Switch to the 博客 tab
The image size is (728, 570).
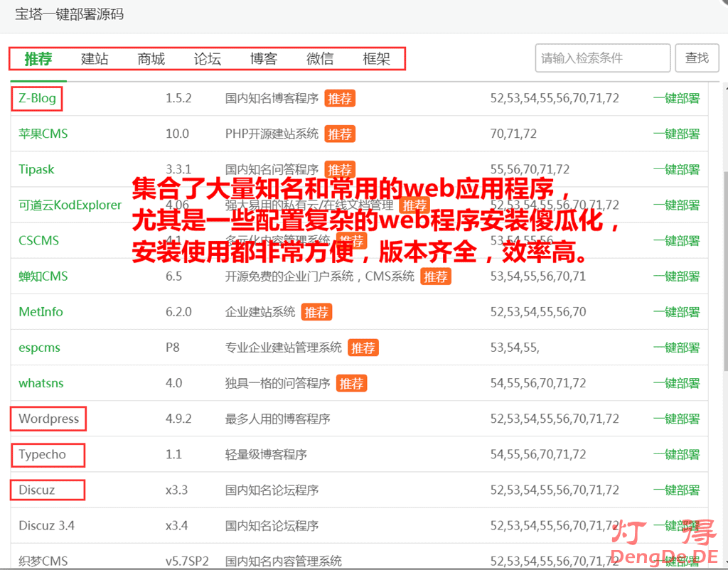[x=263, y=59]
